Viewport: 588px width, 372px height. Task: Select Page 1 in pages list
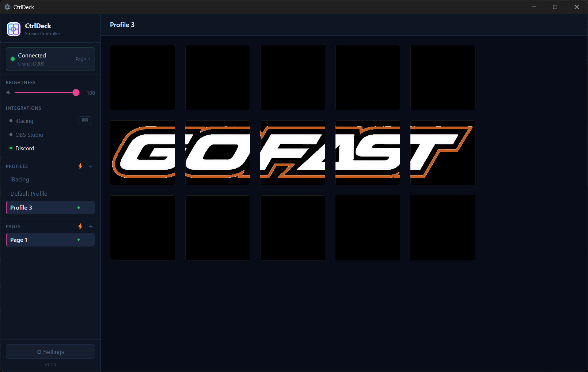(x=50, y=240)
